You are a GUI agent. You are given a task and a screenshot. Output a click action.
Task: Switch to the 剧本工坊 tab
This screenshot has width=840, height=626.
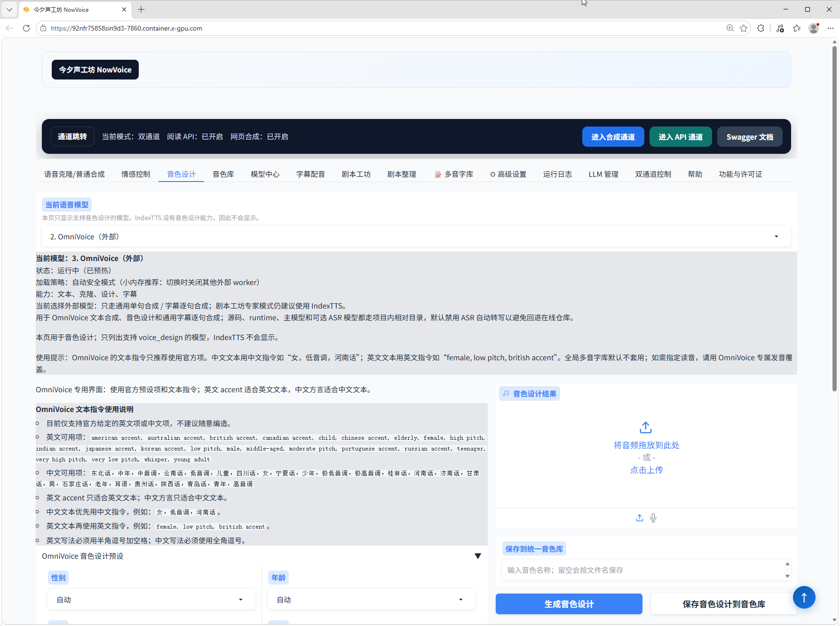[356, 174]
